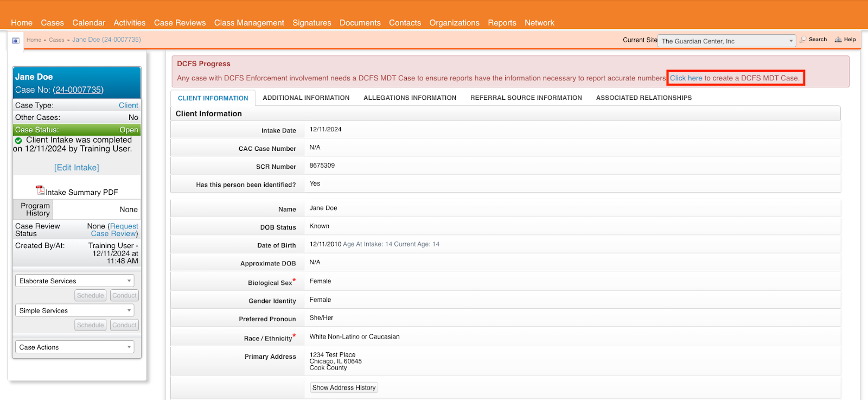This screenshot has height=400, width=868.
Task: Click the Date of Birth value 12/11/2010
Action: point(325,244)
